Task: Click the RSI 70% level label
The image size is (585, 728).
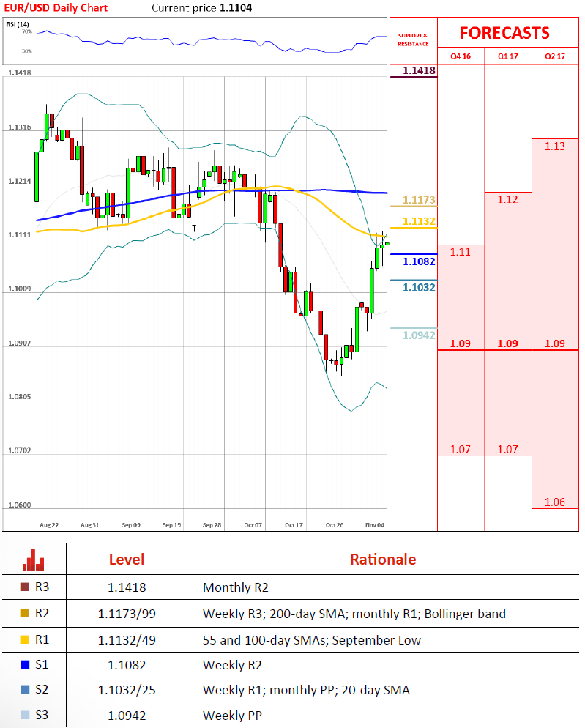Action: [27, 31]
